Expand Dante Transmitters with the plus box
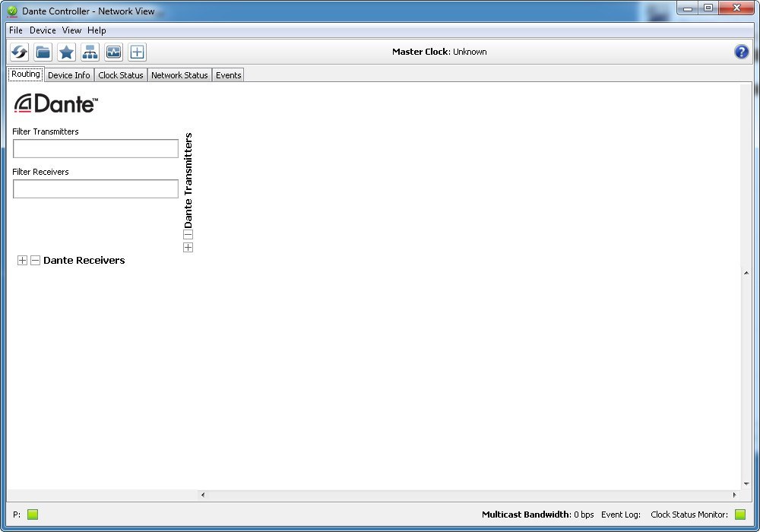760x532 pixels. tap(188, 248)
